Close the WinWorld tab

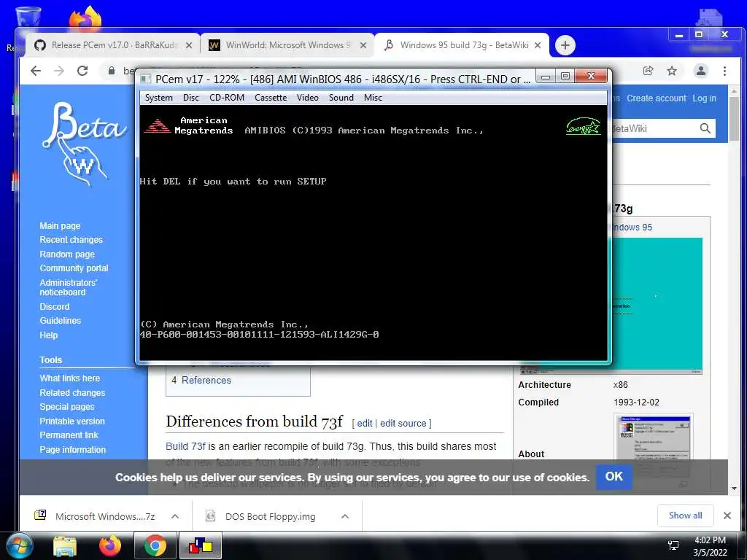[x=363, y=45]
